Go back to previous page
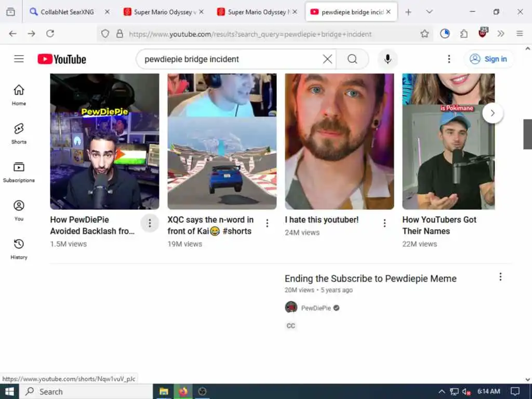Viewport: 532px width, 399px height. coord(12,34)
